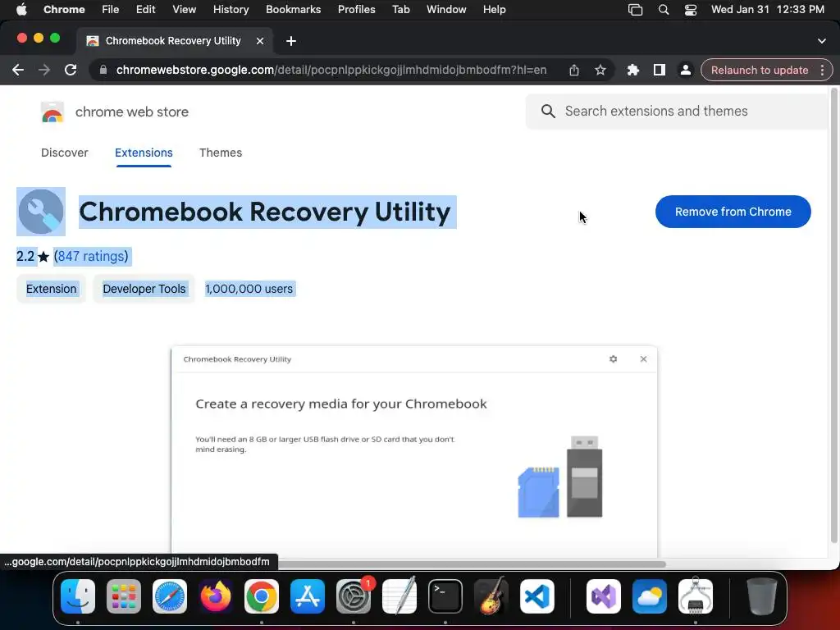The image size is (840, 630).
Task: Click the search magnifier in web store
Action: 547,112
